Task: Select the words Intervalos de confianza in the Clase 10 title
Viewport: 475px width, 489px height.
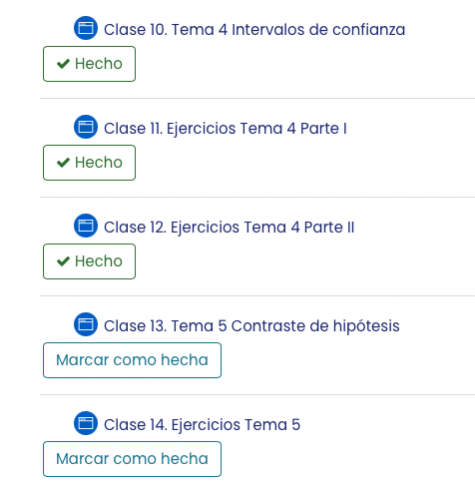Action: point(318,29)
